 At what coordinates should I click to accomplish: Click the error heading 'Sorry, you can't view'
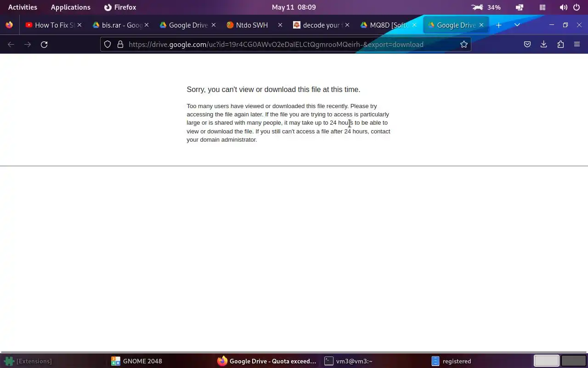point(273,90)
